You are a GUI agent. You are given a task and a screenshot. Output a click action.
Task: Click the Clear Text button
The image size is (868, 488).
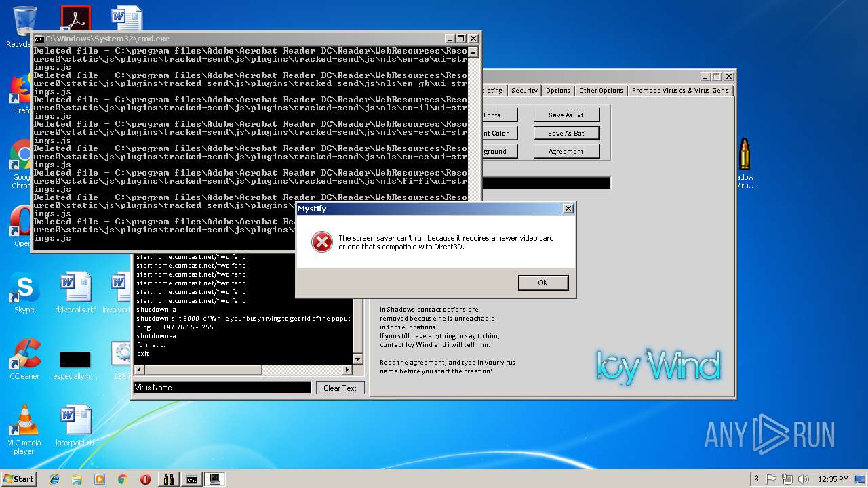click(x=340, y=388)
